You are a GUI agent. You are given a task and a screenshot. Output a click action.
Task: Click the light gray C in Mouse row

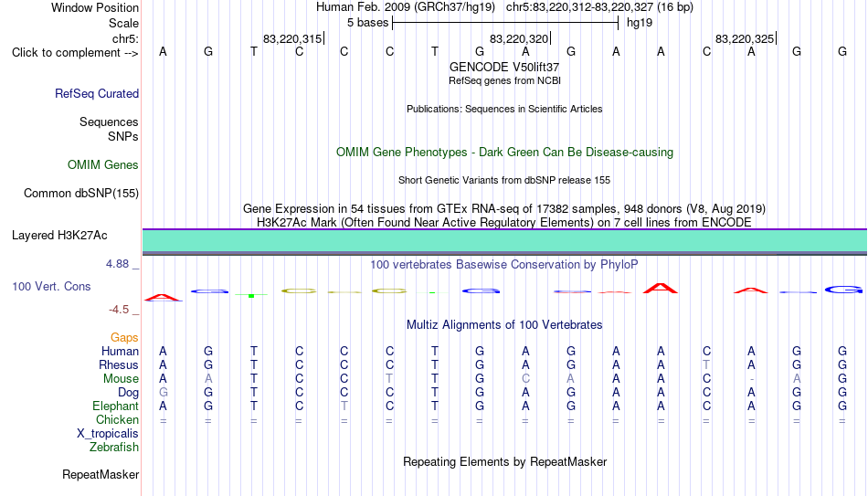(525, 379)
